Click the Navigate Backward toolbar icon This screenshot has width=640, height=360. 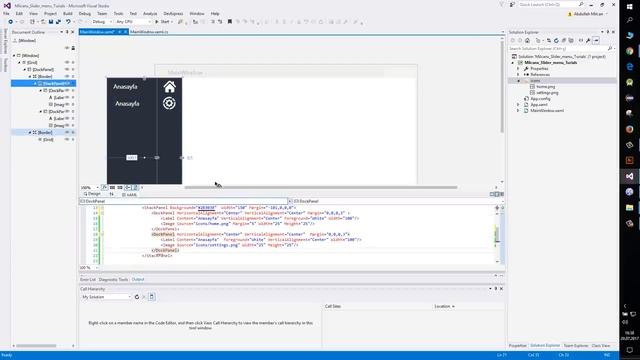[11, 22]
